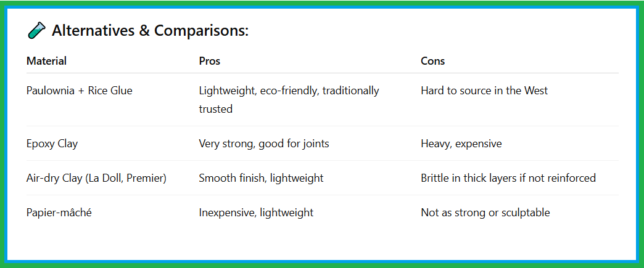Click "Very strong, good for joints" text
Viewport: 644px width, 268px height.
pyautogui.click(x=263, y=144)
